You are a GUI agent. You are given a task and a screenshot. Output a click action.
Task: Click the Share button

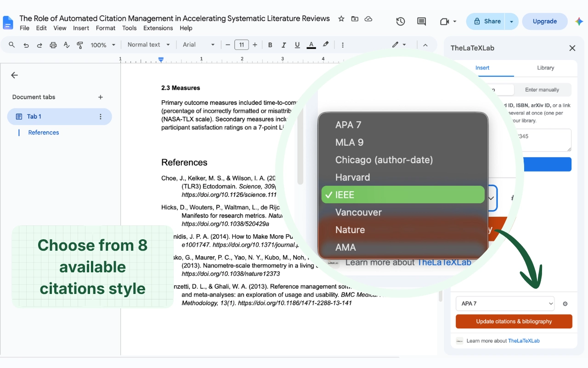pyautogui.click(x=486, y=21)
